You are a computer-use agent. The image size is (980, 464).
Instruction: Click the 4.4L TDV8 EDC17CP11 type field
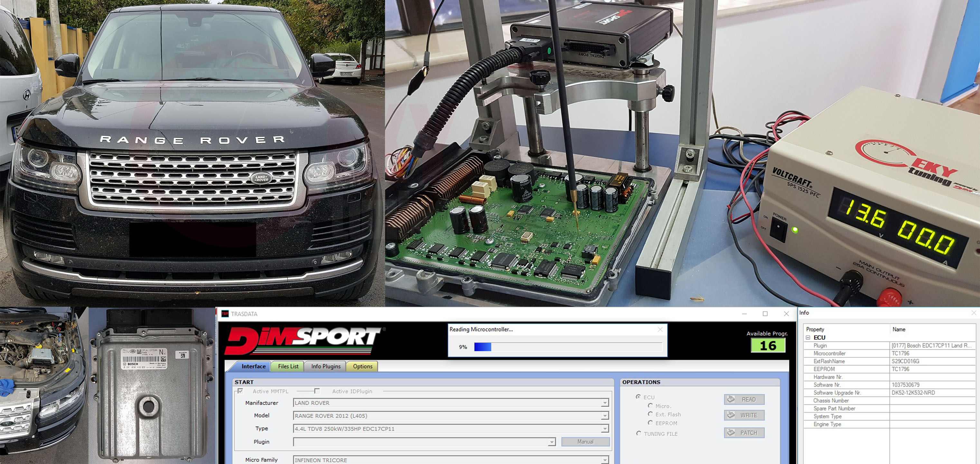451,429
